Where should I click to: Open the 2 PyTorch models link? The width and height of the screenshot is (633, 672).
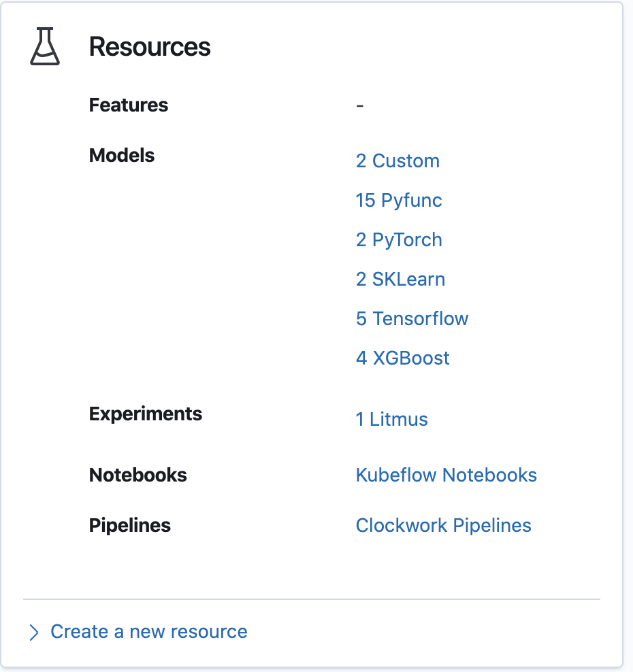click(399, 240)
